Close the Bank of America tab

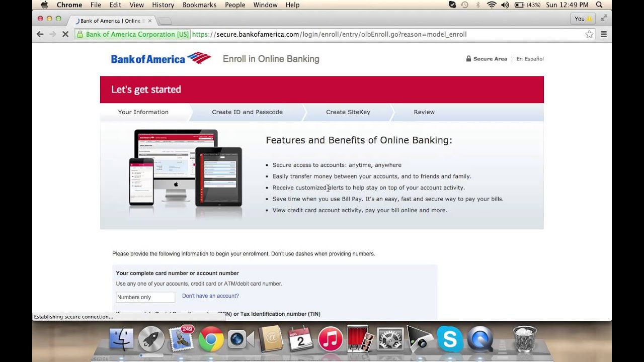150,21
